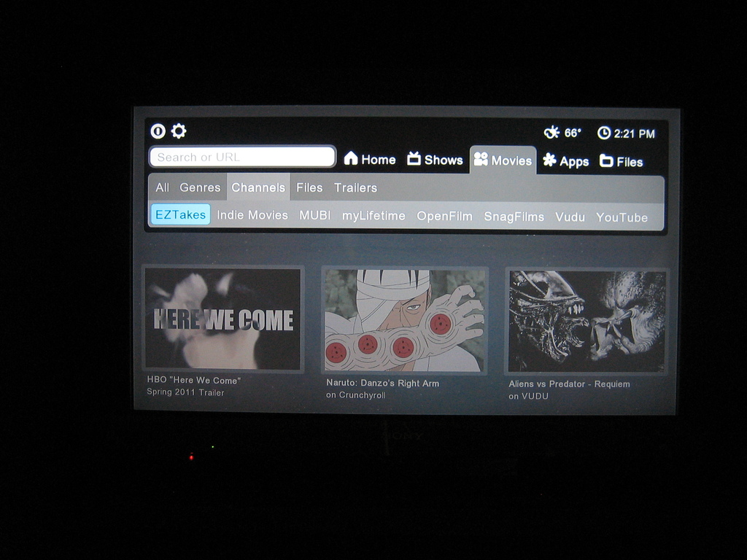Image resolution: width=747 pixels, height=560 pixels.
Task: Click the weather sun icon
Action: pos(551,133)
